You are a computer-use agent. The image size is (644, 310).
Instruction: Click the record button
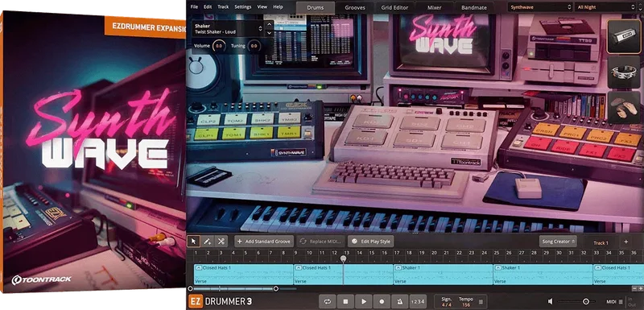382,301
